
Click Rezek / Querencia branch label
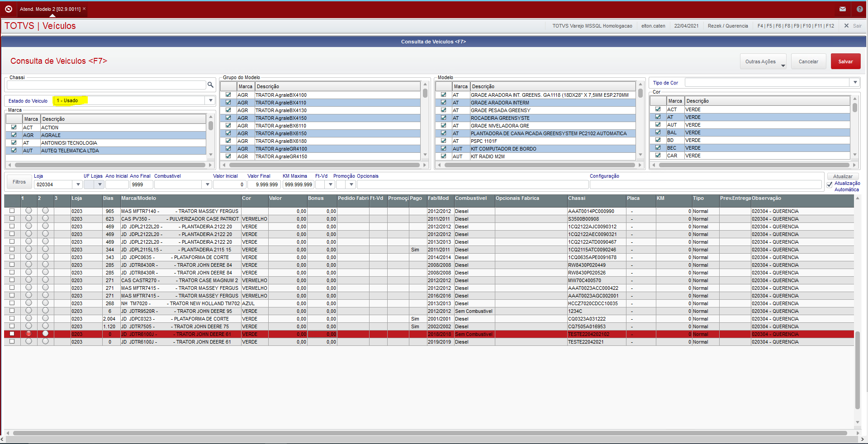click(728, 26)
